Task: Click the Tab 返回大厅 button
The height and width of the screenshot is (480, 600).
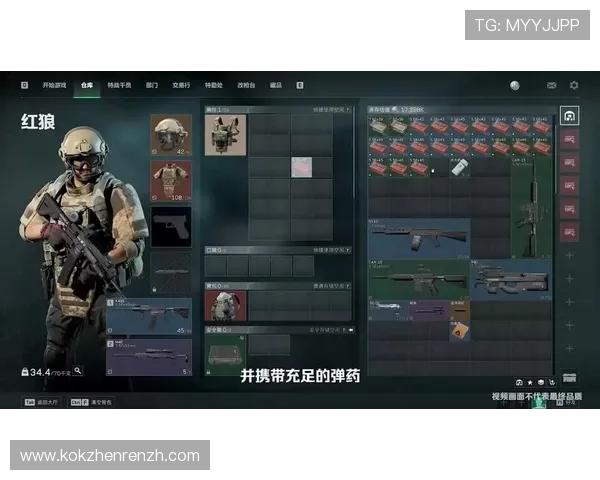Action: point(41,402)
